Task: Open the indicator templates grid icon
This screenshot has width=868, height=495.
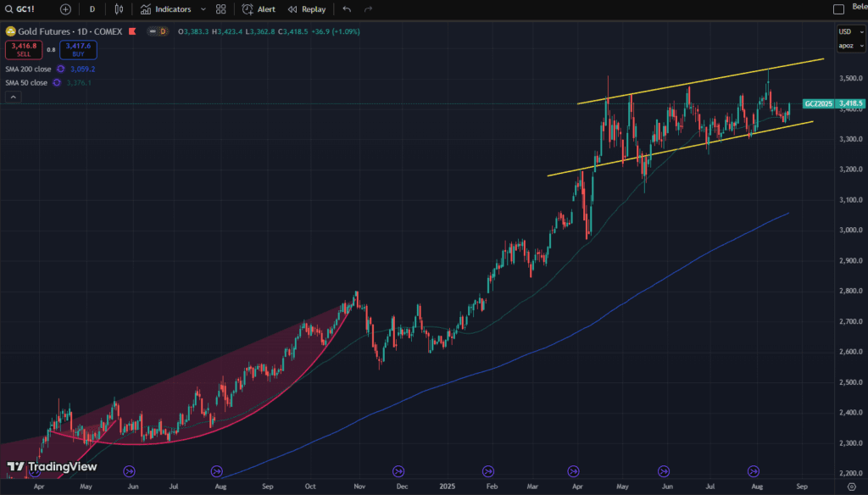Action: pyautogui.click(x=221, y=9)
